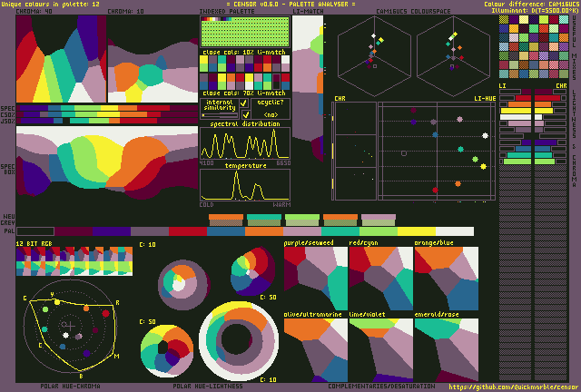Click the purple dot in polar hue-chroma chart
This screenshot has width=581, height=392.
click(x=87, y=354)
